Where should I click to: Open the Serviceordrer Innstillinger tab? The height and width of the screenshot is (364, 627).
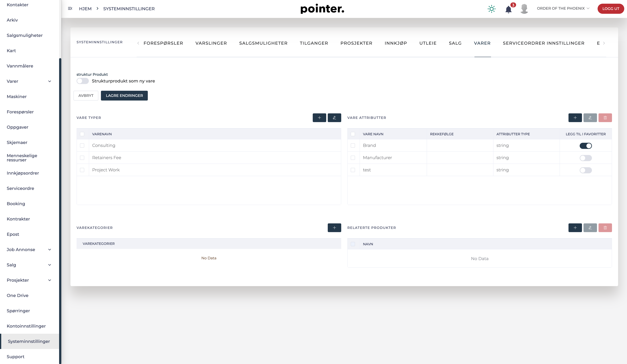click(543, 43)
